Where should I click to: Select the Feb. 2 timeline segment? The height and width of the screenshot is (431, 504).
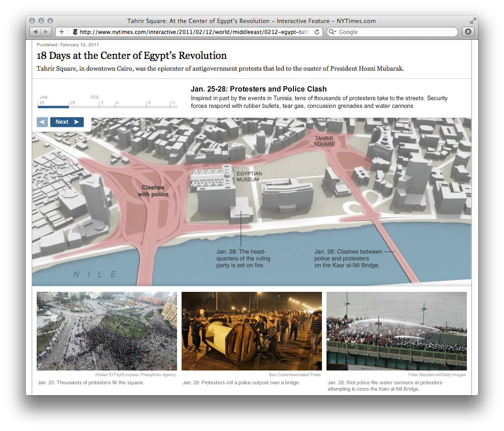pos(107,107)
